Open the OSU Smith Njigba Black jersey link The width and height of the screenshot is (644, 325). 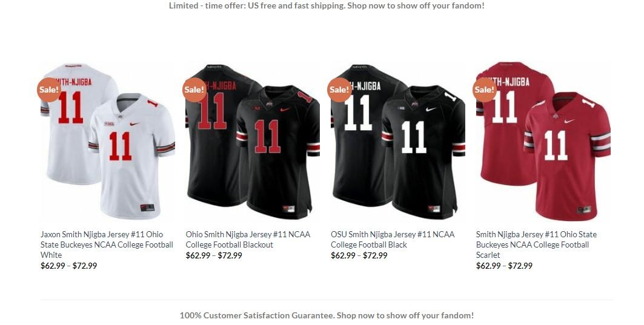click(x=393, y=239)
